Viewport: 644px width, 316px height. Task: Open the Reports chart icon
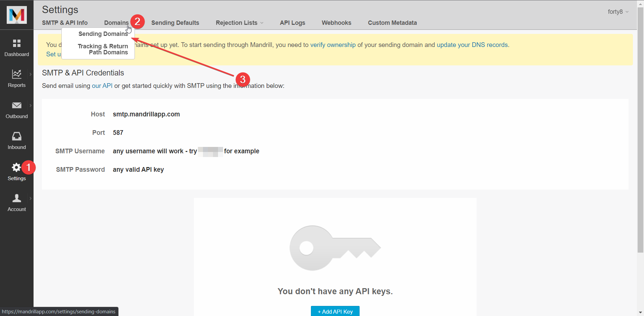click(x=17, y=74)
